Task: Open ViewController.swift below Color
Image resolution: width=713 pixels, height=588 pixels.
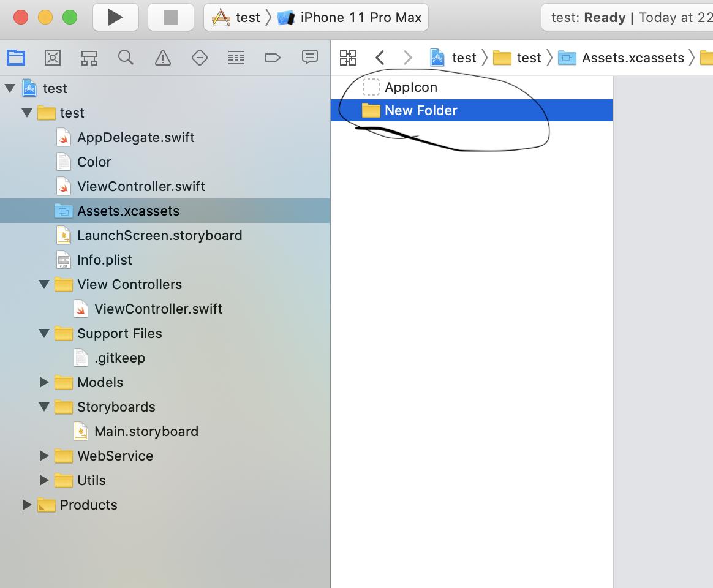Action: [x=165, y=186]
